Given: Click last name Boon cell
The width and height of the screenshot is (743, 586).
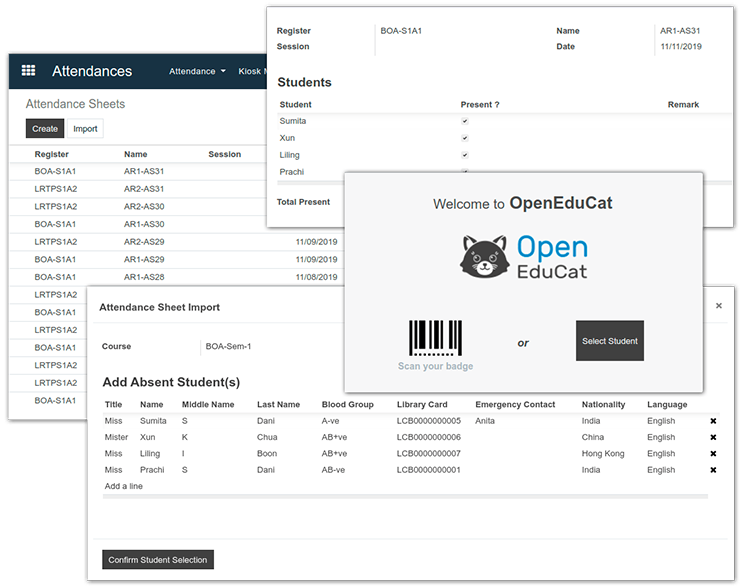Looking at the screenshot, I should pos(267,453).
